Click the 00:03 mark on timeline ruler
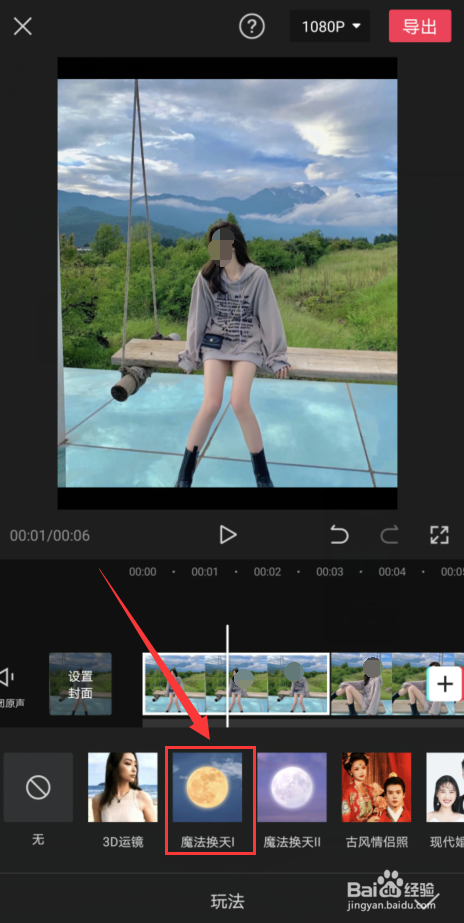Screen dimensions: 464x923 click(x=330, y=572)
